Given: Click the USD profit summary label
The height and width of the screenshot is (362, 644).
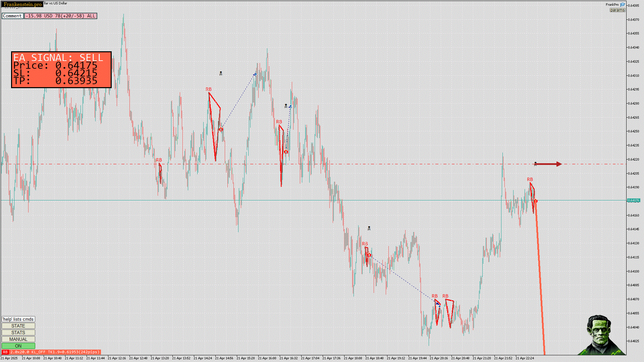Looking at the screenshot, I should 60,16.
